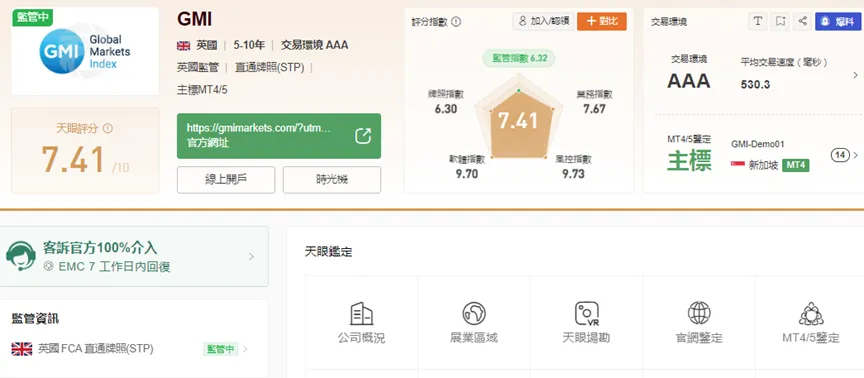Expand the FCA license row chevron
The height and width of the screenshot is (378, 864).
pyautogui.click(x=245, y=349)
